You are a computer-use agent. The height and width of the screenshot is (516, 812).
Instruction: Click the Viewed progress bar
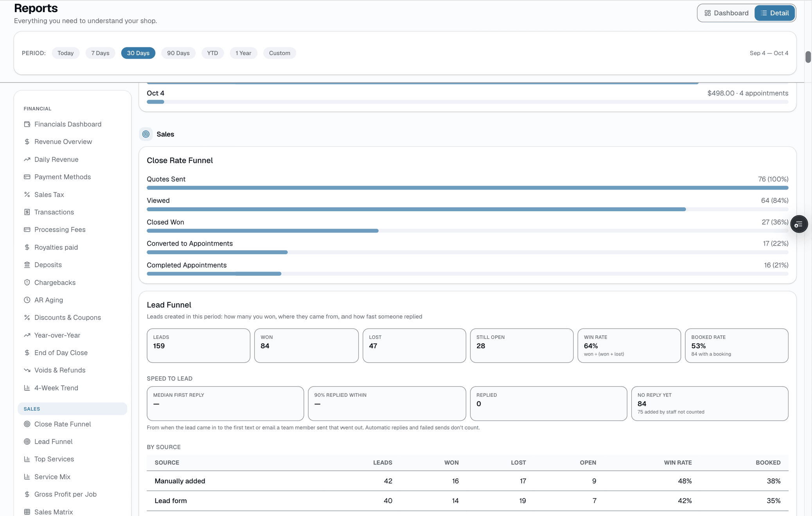467,209
